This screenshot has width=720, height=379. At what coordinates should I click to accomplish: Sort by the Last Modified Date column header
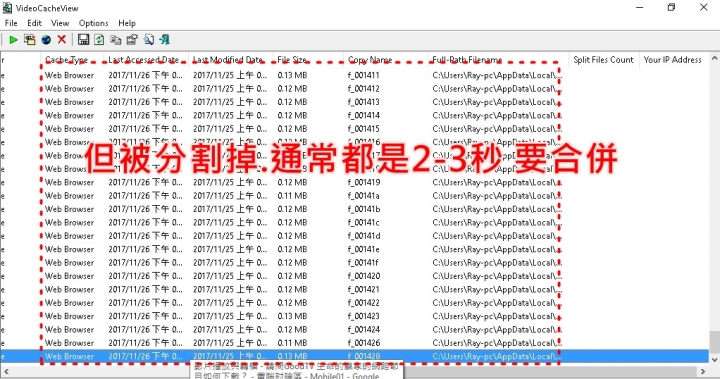[231, 60]
